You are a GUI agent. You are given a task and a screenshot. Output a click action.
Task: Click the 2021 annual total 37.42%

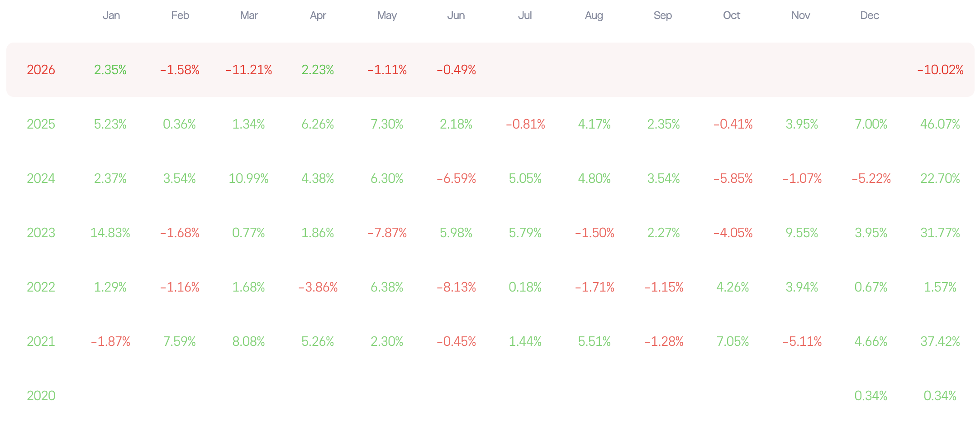(x=940, y=341)
